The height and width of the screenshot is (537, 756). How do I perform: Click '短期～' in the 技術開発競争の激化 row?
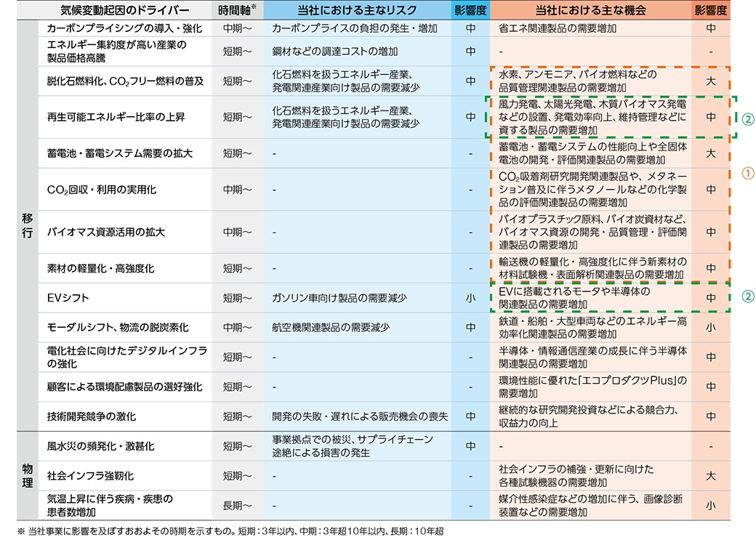tap(237, 416)
